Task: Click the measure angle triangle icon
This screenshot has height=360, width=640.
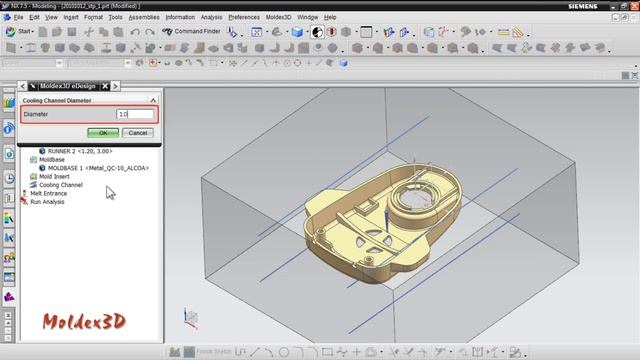Action: (518, 32)
